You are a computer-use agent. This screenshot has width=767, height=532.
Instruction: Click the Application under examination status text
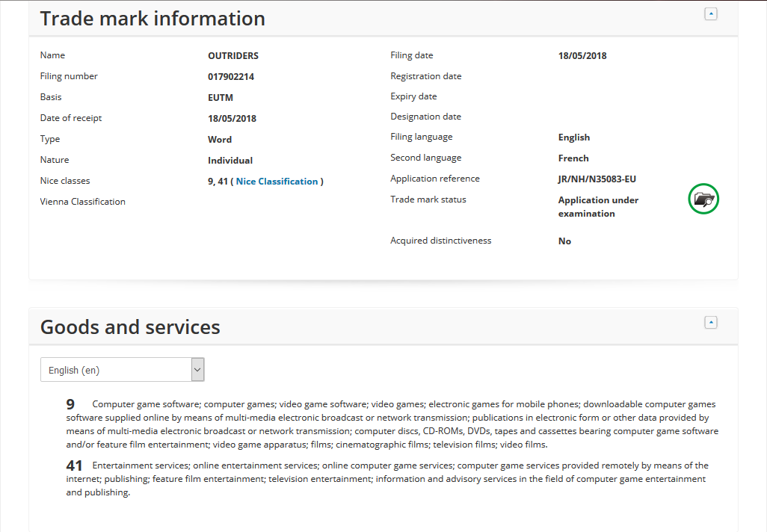(598, 207)
